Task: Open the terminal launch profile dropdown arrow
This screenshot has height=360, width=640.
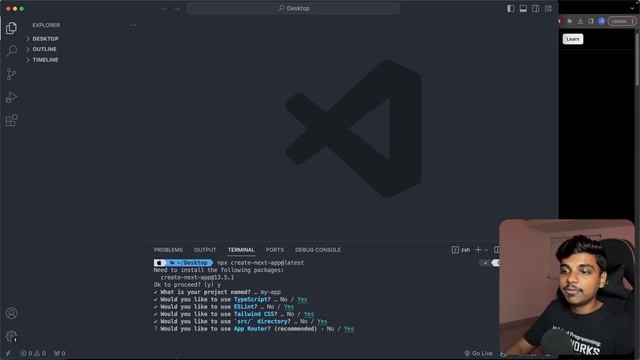Action: [x=486, y=250]
